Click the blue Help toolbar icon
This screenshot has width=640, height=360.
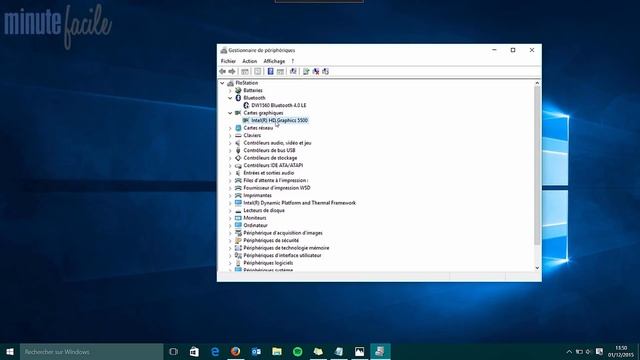pyautogui.click(x=270, y=71)
